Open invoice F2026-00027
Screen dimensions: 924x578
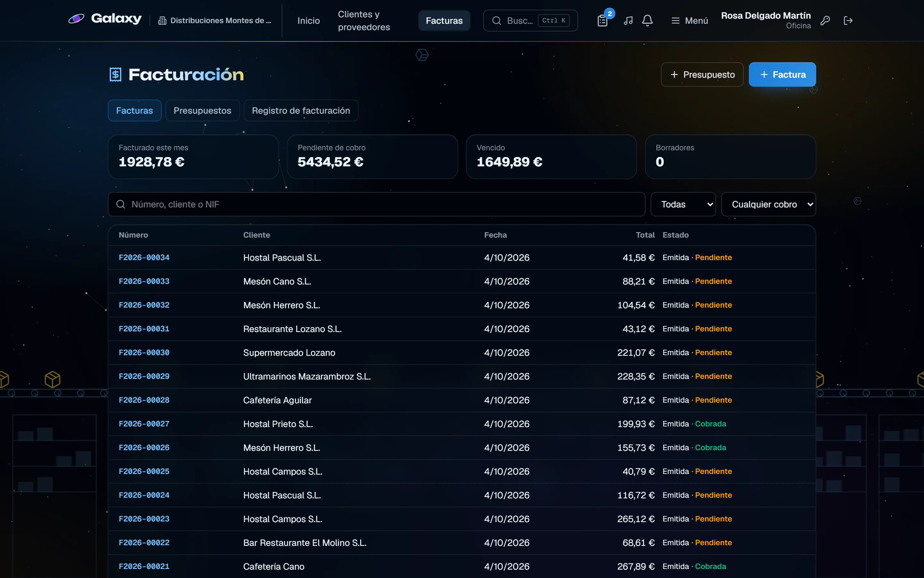pos(144,424)
